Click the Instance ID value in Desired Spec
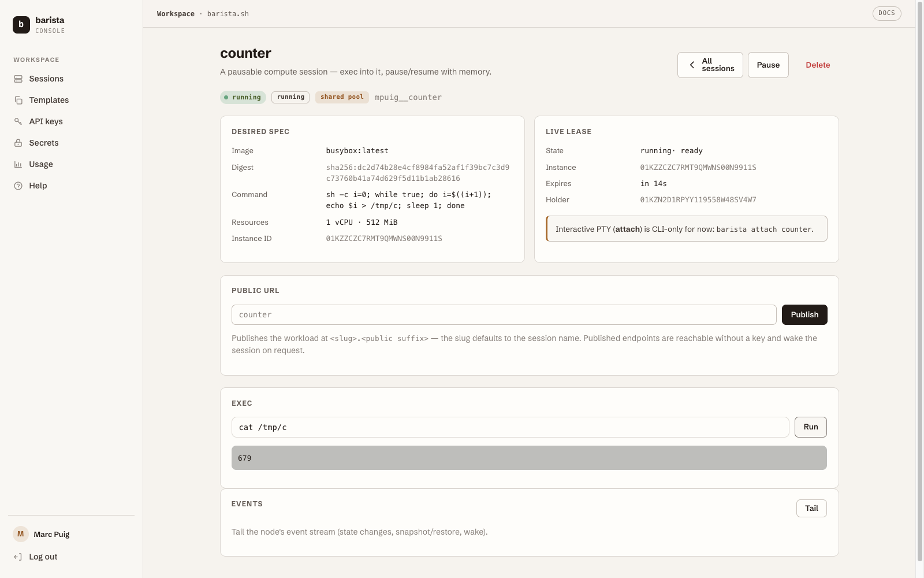 [384, 239]
